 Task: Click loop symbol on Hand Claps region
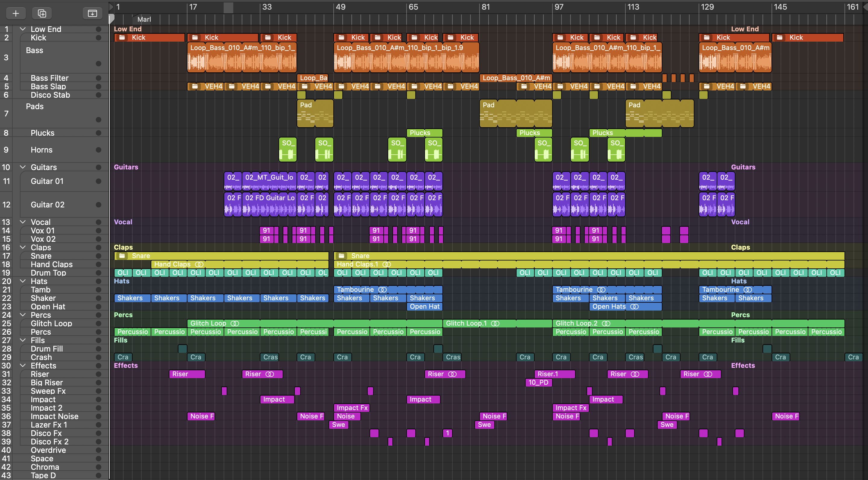tap(199, 264)
